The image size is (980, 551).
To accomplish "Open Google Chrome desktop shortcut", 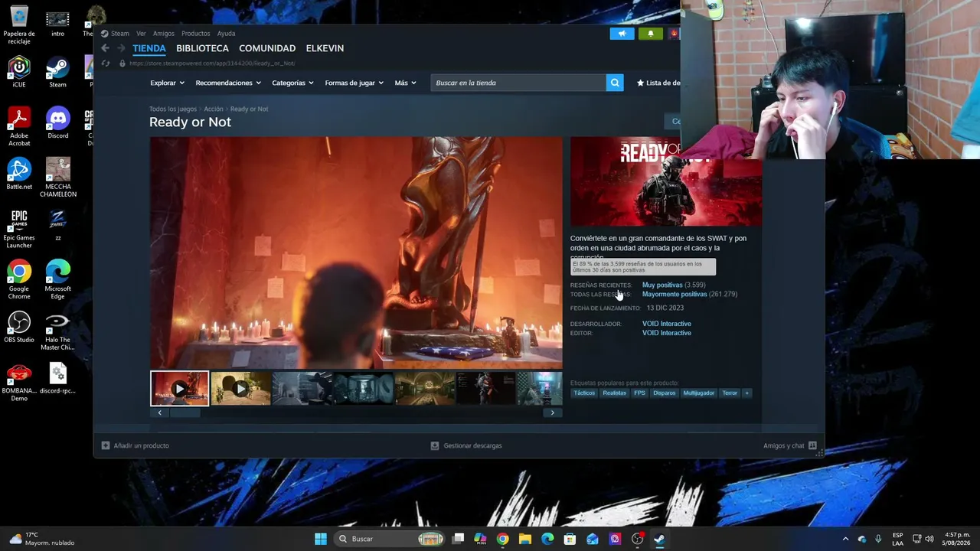I will (x=19, y=280).
